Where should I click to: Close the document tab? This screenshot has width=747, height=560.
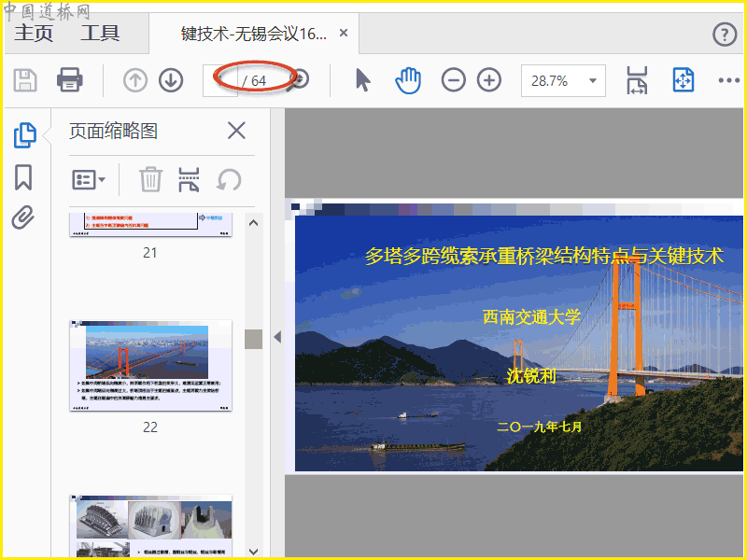pos(344,33)
